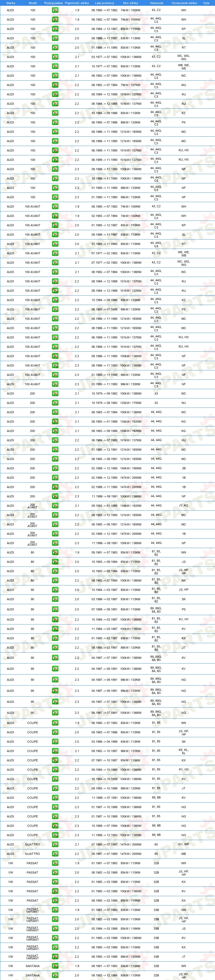Click the 07.1981 -> 10.1987 production years cell
This screenshot has height=980, width=215.
point(104,760)
